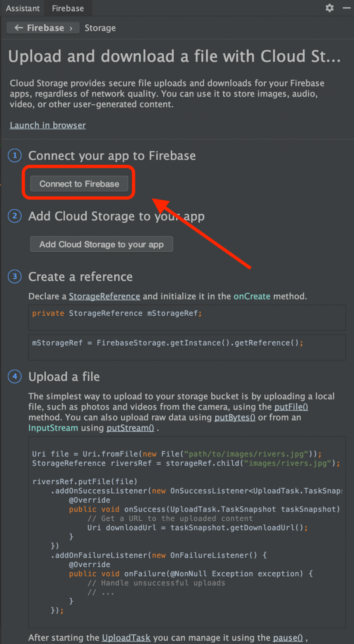Screen dimensions: 354x644
Task: Click the step 2 numbered circle icon
Action: click(x=14, y=216)
